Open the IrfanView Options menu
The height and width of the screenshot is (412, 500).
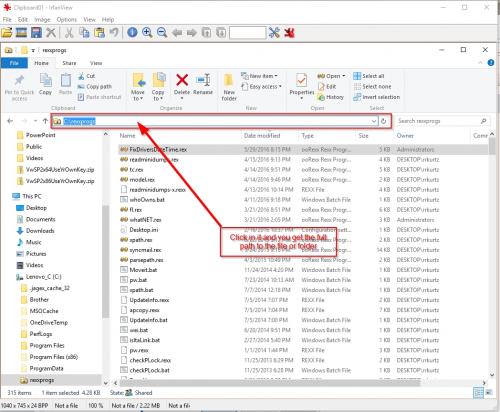67,20
